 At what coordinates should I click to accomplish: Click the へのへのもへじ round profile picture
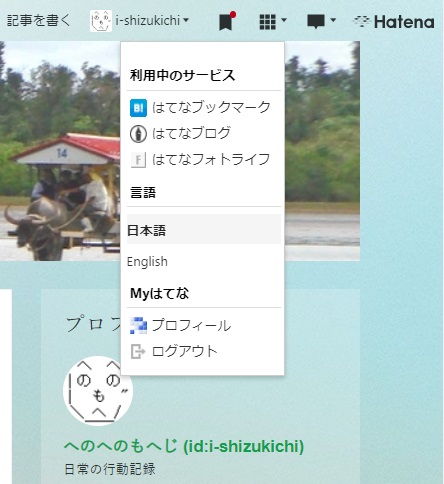(98, 391)
